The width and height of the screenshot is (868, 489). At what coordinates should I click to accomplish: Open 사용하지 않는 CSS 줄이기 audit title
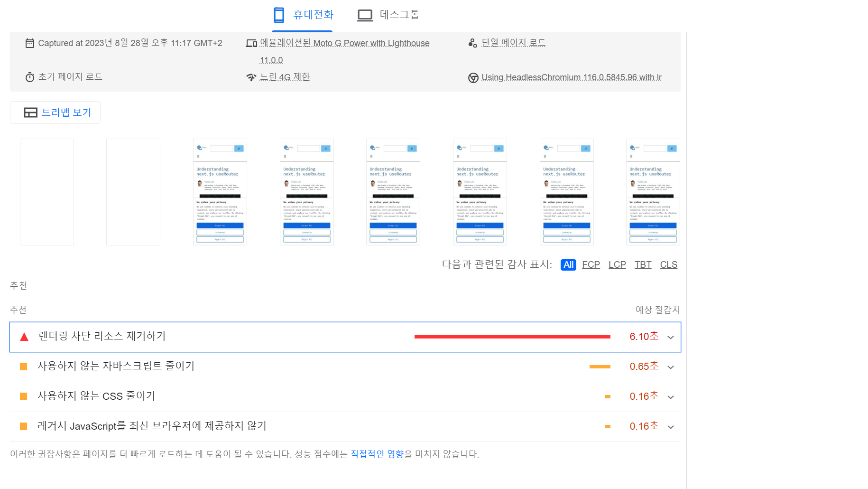pos(96,396)
